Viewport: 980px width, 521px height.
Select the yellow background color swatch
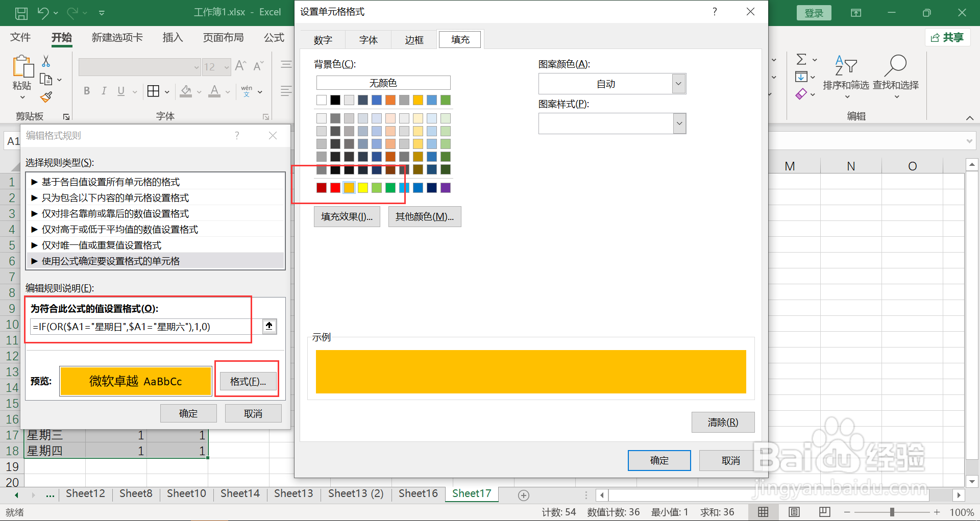[363, 188]
